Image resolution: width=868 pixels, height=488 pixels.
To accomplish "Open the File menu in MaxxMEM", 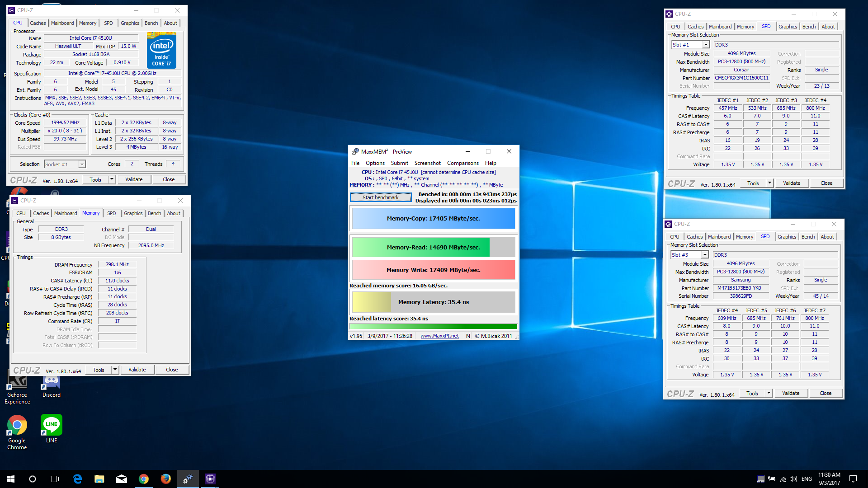I will click(x=355, y=163).
